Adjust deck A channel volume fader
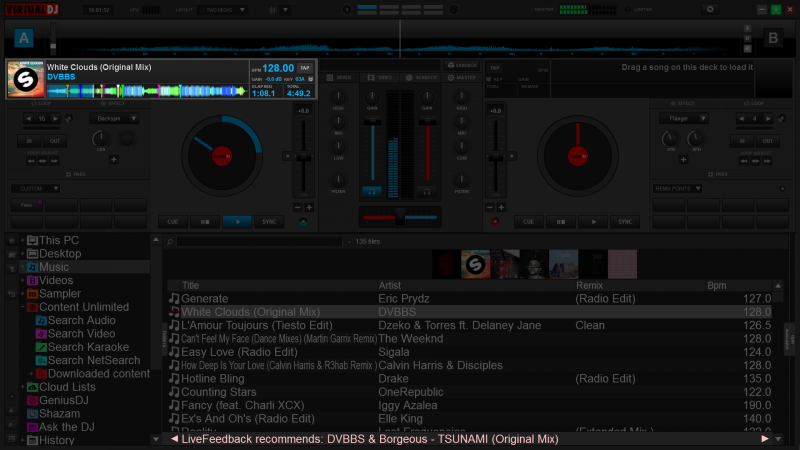This screenshot has width=800, height=450. click(x=372, y=121)
